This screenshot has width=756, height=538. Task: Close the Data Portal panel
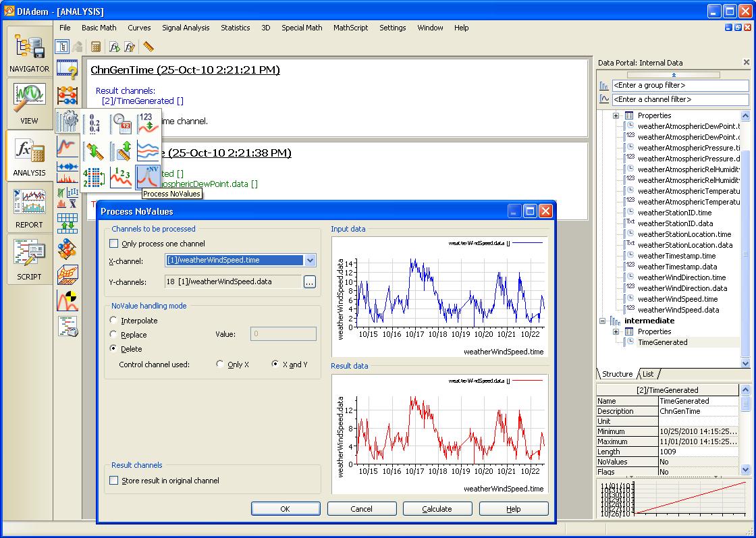(x=747, y=62)
